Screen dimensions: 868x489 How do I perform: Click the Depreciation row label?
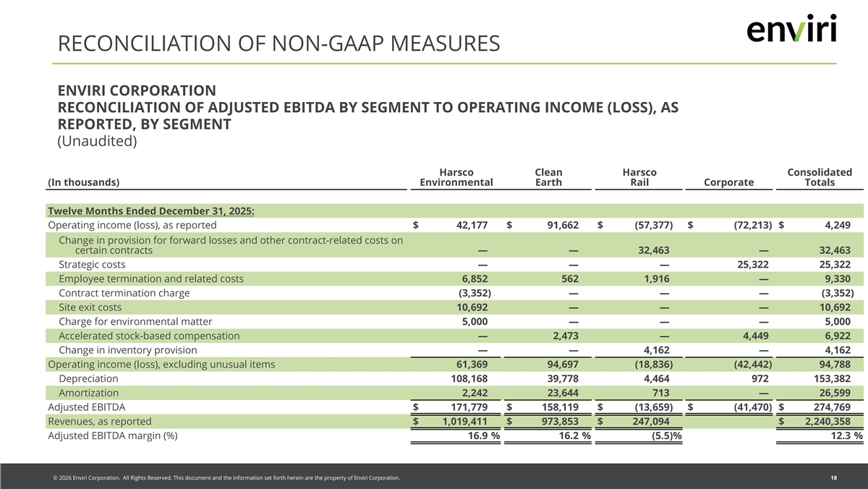[88, 378]
